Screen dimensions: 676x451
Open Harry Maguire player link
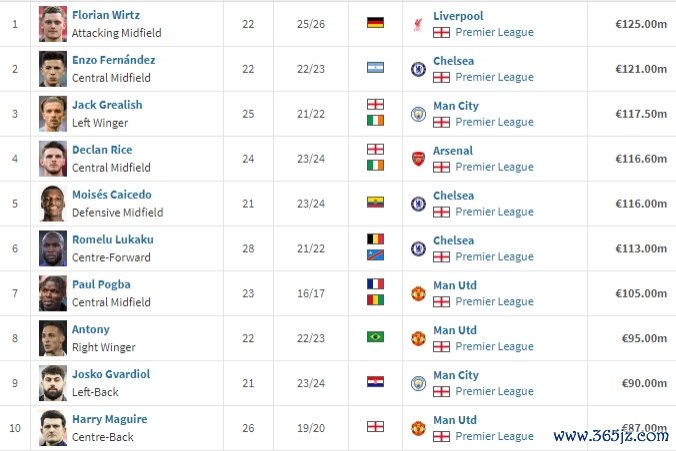(x=109, y=420)
